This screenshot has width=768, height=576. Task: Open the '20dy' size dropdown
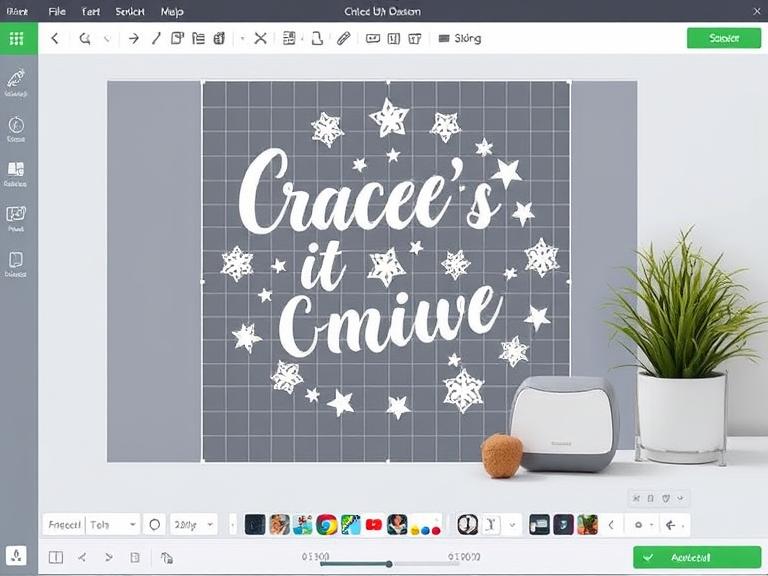(x=193, y=525)
